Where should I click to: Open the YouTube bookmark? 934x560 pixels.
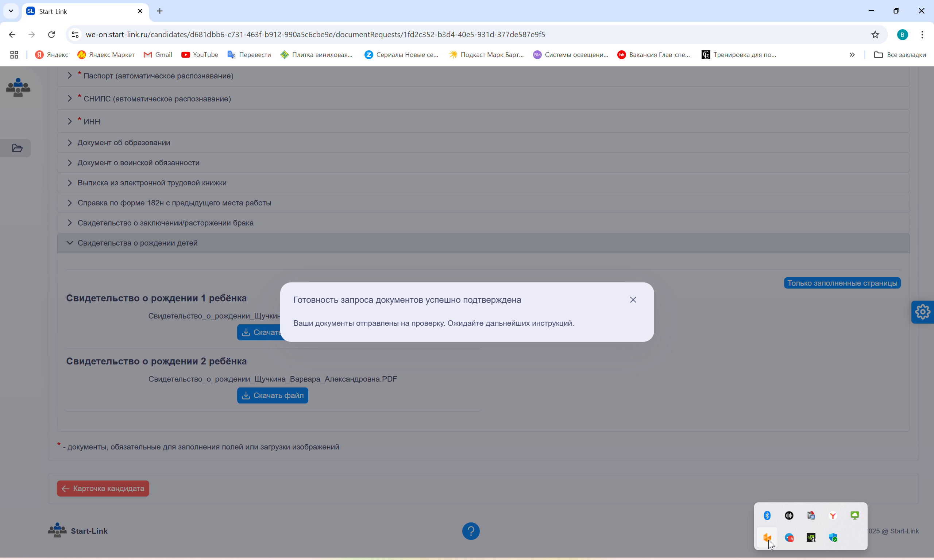(200, 55)
